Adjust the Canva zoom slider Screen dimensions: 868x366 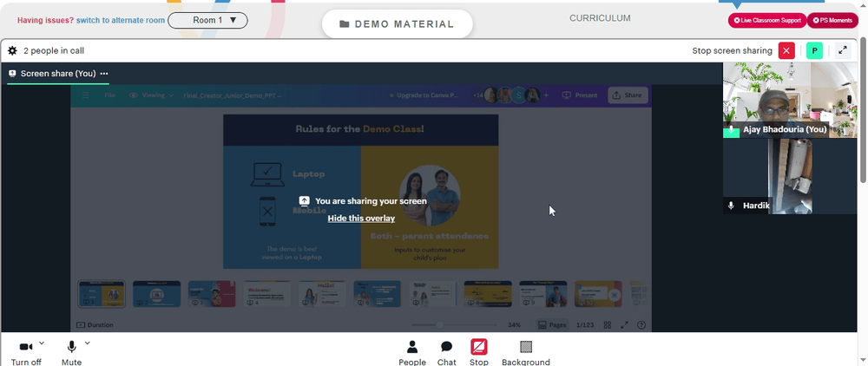[440, 325]
